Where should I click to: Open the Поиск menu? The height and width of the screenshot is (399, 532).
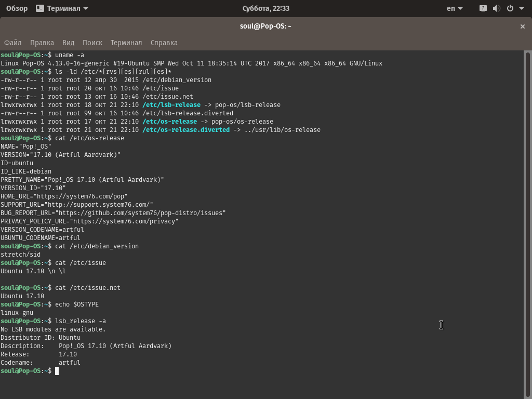(x=92, y=43)
